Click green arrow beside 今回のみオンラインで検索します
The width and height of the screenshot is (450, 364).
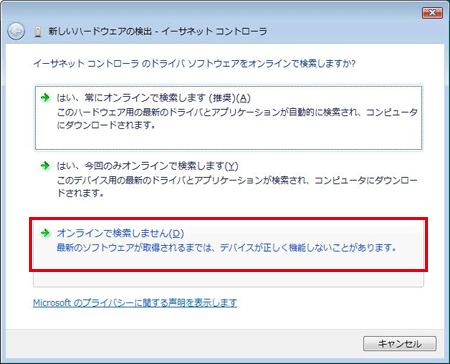(45, 165)
